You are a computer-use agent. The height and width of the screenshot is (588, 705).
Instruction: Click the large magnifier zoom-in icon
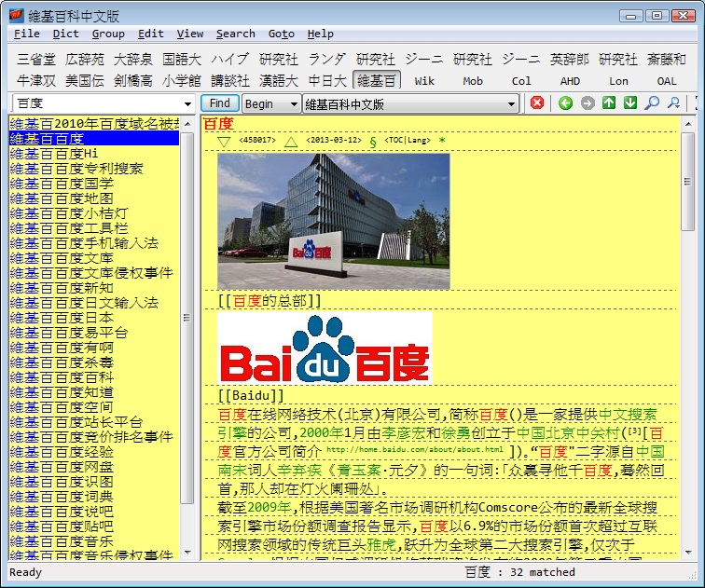(x=652, y=103)
